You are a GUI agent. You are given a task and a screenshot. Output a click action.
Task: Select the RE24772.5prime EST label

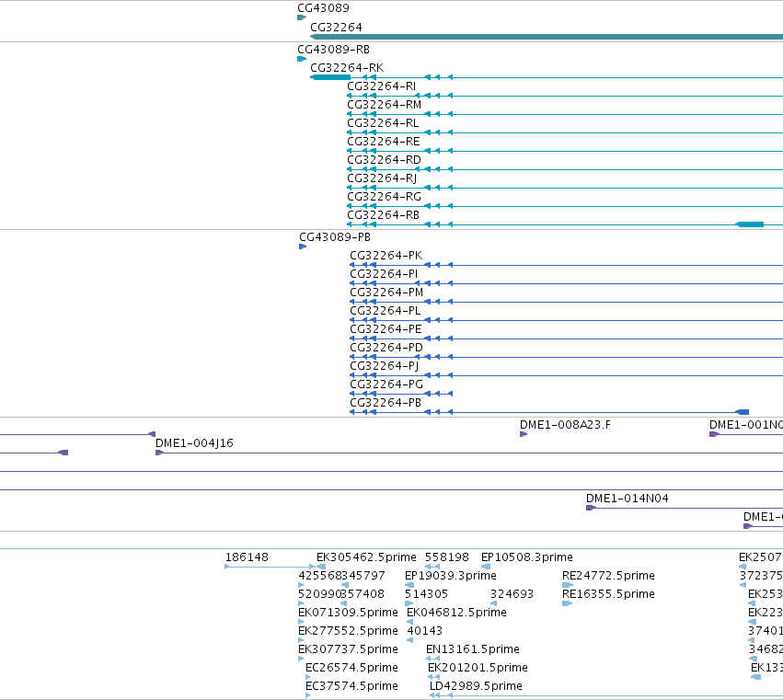click(608, 576)
